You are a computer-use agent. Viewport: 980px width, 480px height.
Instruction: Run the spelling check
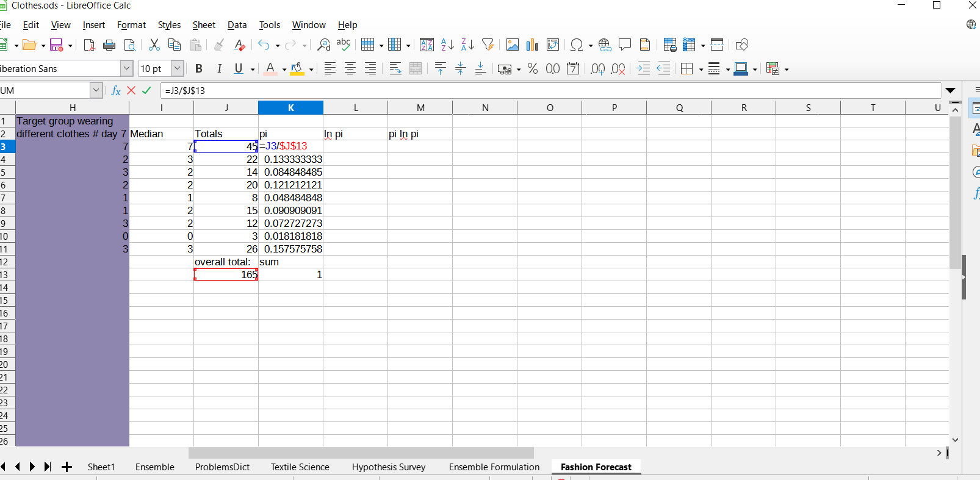click(344, 45)
